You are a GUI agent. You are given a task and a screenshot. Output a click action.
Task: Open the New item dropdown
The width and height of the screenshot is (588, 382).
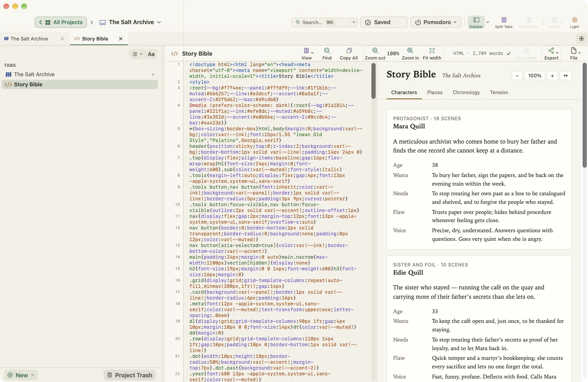coord(21,375)
